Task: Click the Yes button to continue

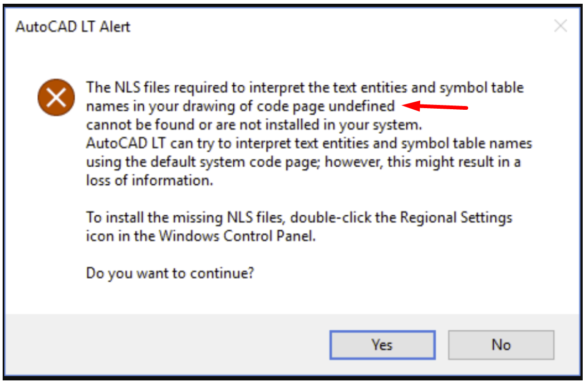Action: (382, 345)
